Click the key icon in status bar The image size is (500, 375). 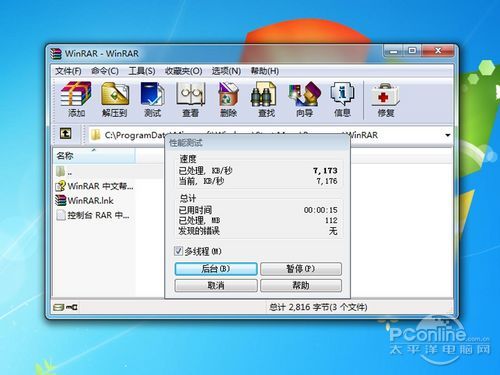click(x=72, y=307)
